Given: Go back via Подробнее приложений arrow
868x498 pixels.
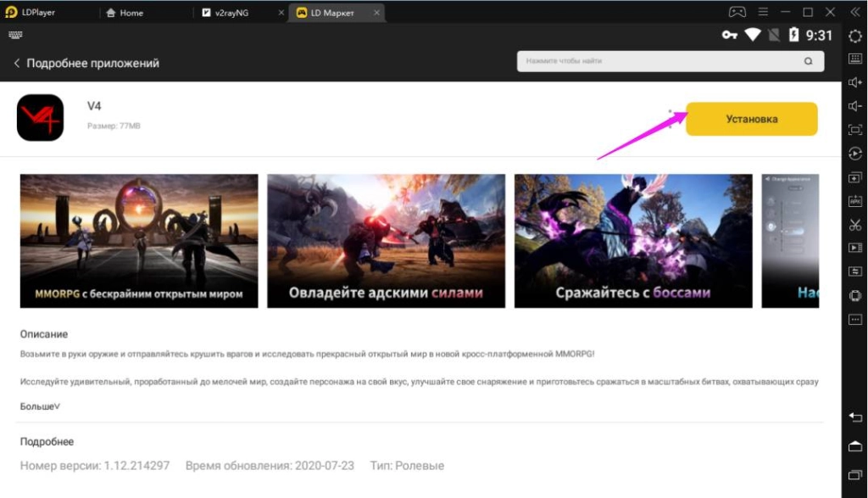Looking at the screenshot, I should (x=16, y=64).
